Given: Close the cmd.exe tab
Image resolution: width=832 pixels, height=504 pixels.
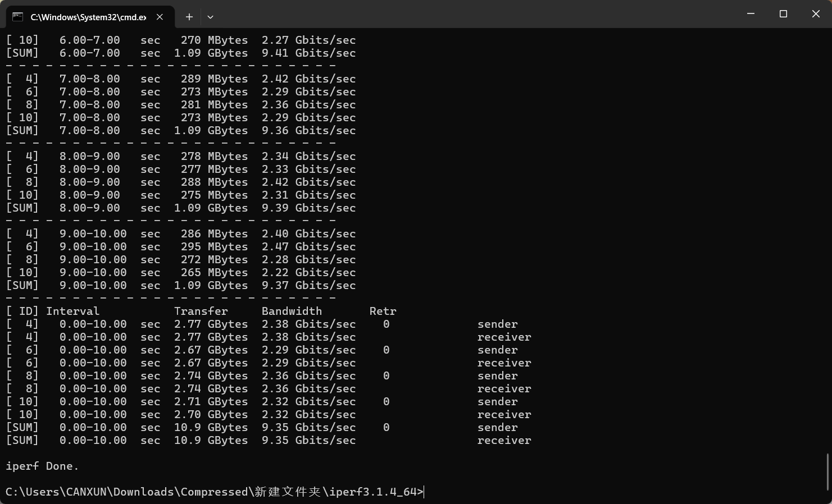Looking at the screenshot, I should (x=160, y=17).
